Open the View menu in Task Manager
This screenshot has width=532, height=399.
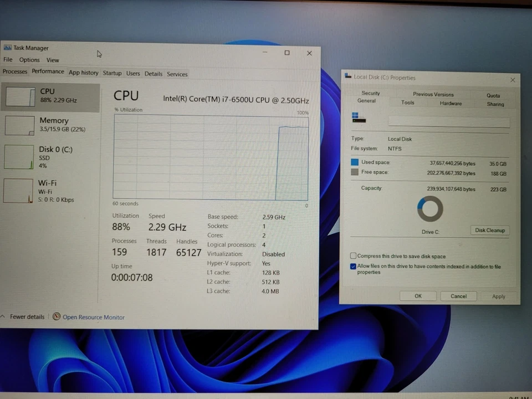pyautogui.click(x=53, y=60)
